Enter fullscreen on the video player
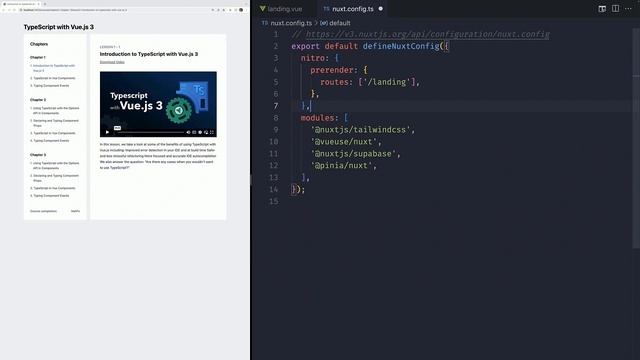Image resolution: width=640 pixels, height=360 pixels. click(x=212, y=132)
